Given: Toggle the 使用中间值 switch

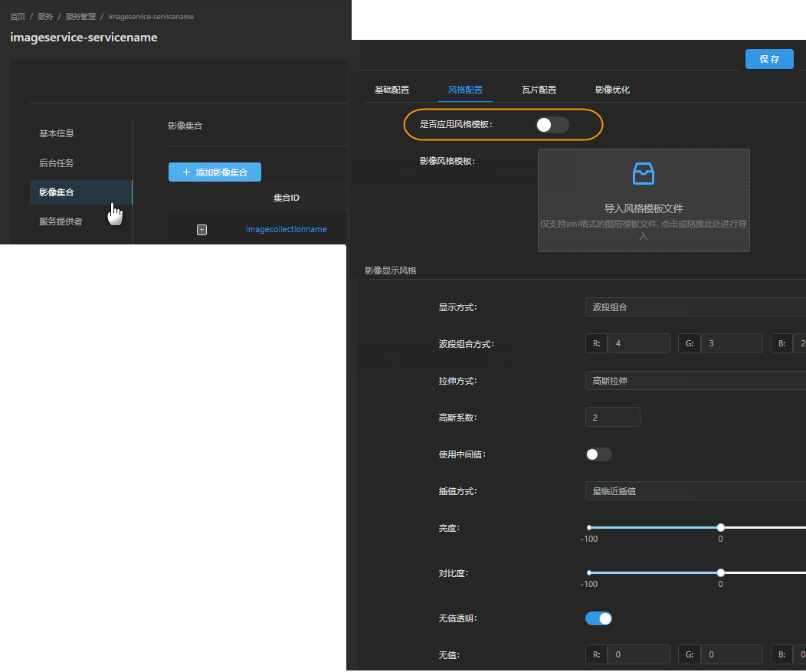Looking at the screenshot, I should pos(598,454).
